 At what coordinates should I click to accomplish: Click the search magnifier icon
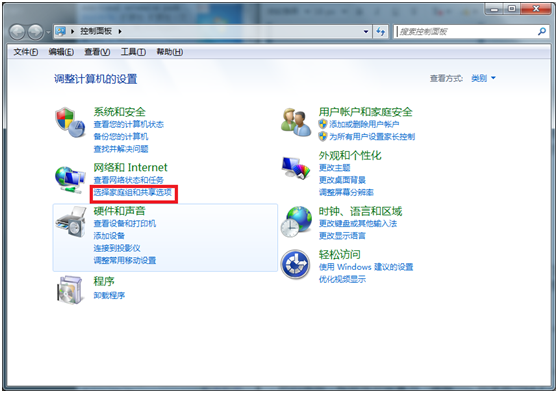[x=542, y=31]
